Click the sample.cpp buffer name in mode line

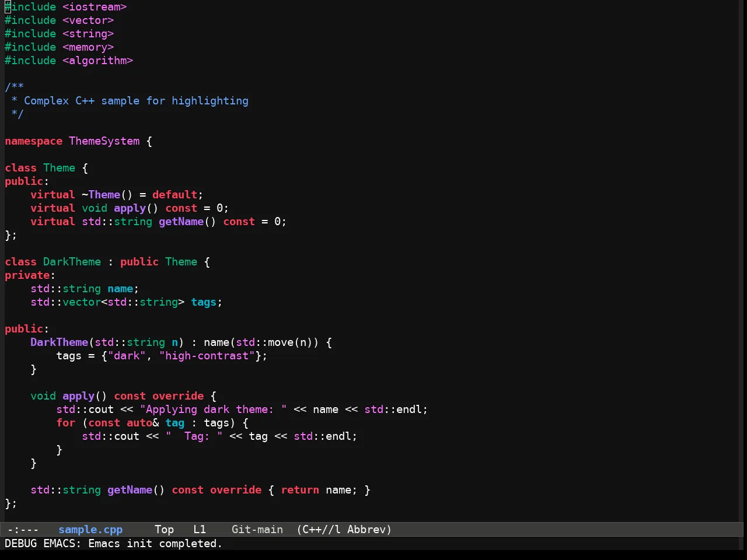tap(90, 530)
